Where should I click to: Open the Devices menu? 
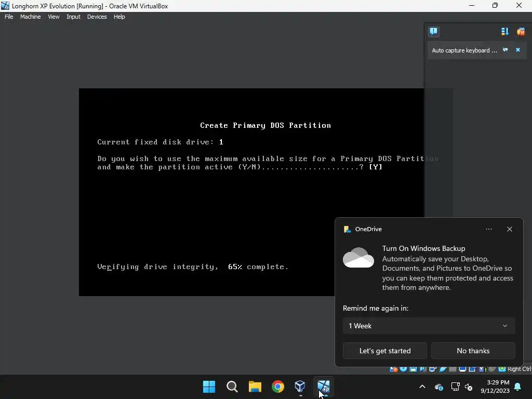pyautogui.click(x=97, y=17)
